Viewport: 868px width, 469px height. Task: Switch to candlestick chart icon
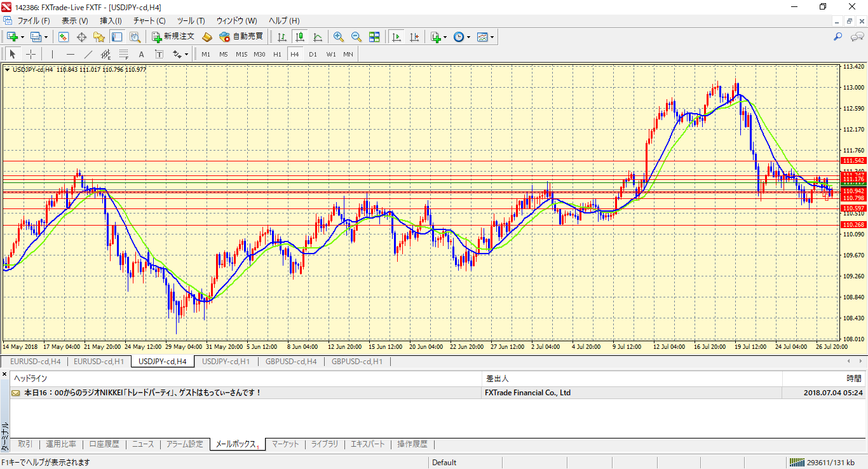click(x=299, y=37)
